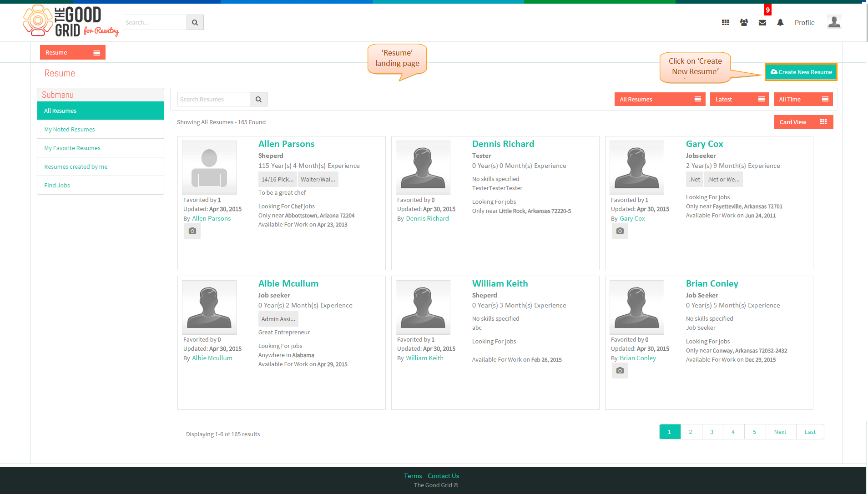Screen dimensions: 868x494
Task: Expand the All Time dropdown
Action: [803, 99]
